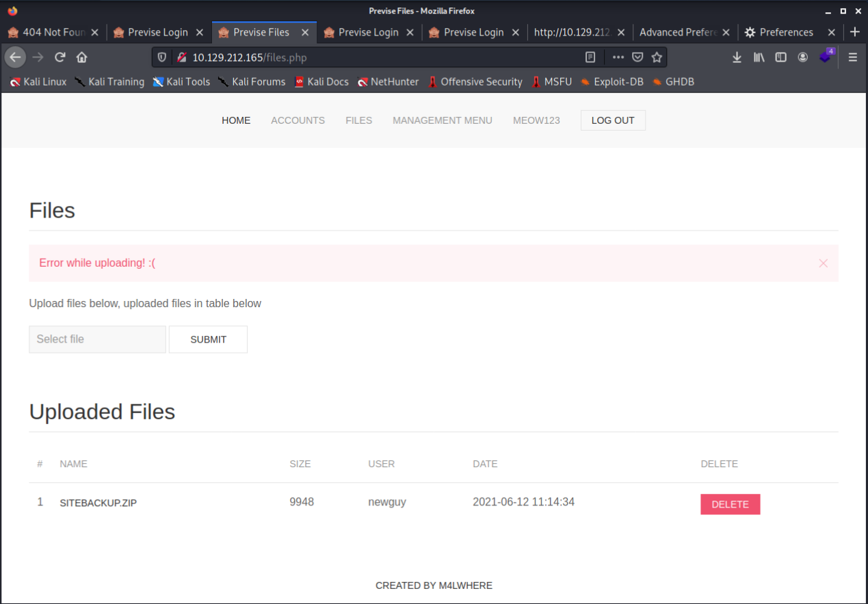Expand page actions three-dot menu
Image resolution: width=868 pixels, height=604 pixels.
click(x=618, y=57)
